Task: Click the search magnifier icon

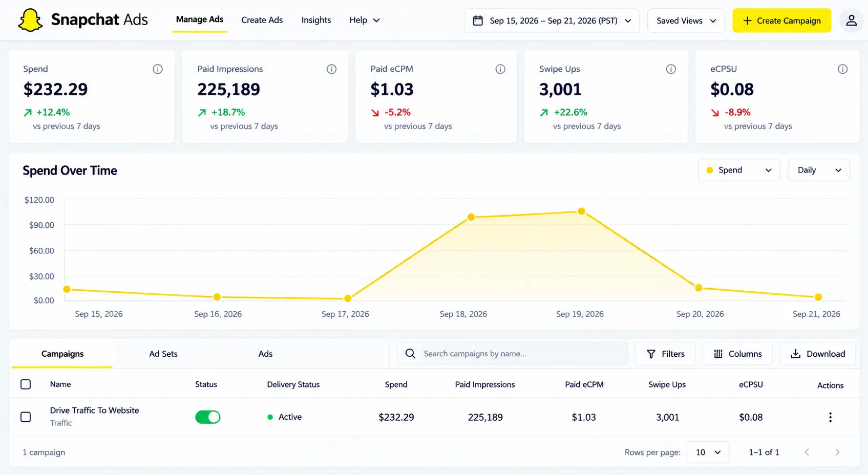Action: click(410, 354)
